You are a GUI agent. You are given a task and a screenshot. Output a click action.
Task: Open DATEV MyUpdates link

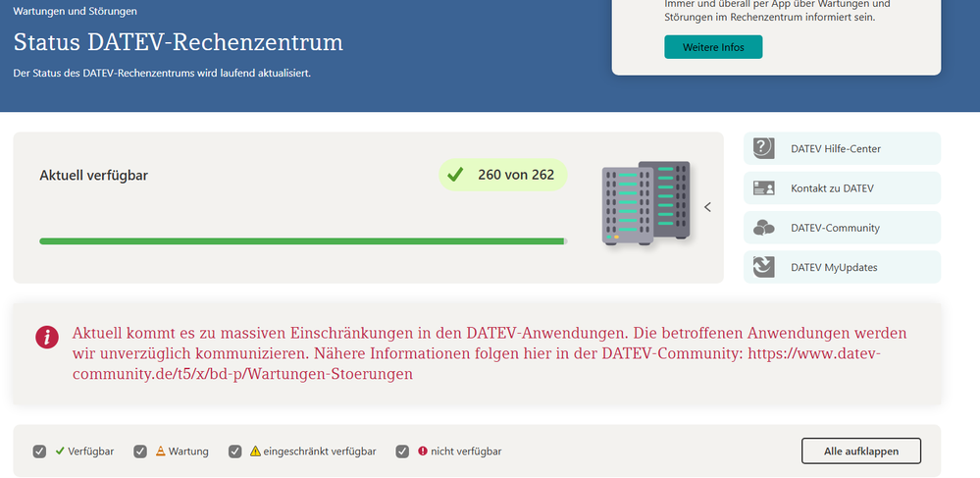click(x=842, y=267)
